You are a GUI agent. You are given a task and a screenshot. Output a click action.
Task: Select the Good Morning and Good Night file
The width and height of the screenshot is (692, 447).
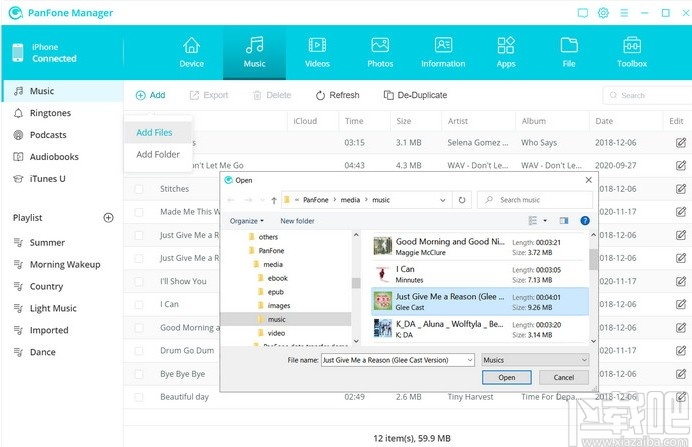[480, 247]
